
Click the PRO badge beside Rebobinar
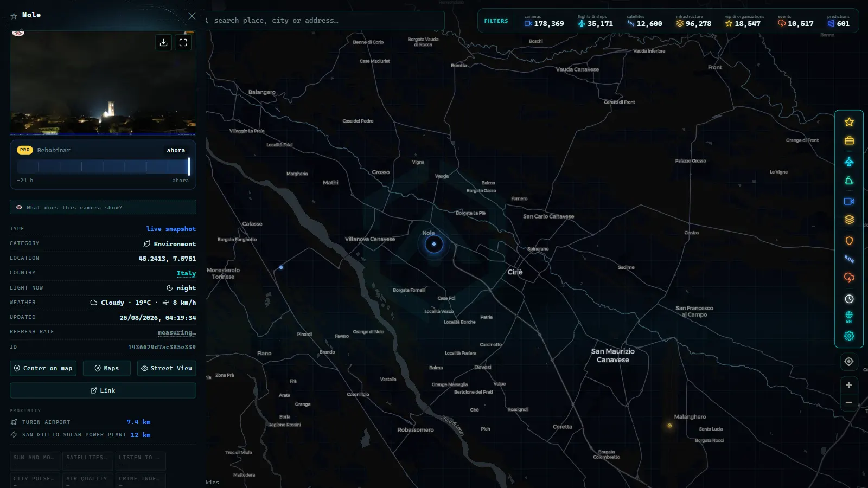click(x=25, y=150)
